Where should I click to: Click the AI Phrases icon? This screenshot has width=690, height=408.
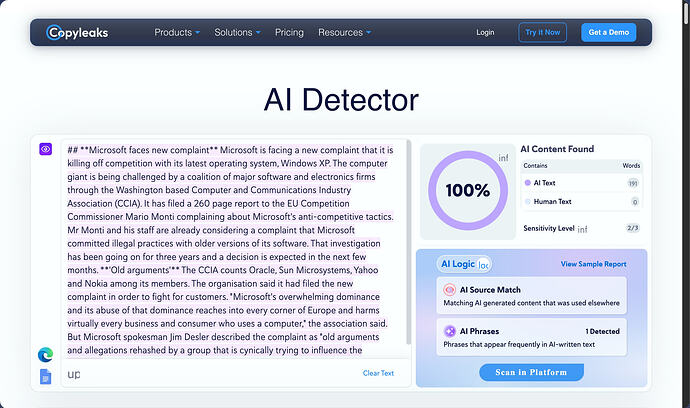(x=449, y=331)
